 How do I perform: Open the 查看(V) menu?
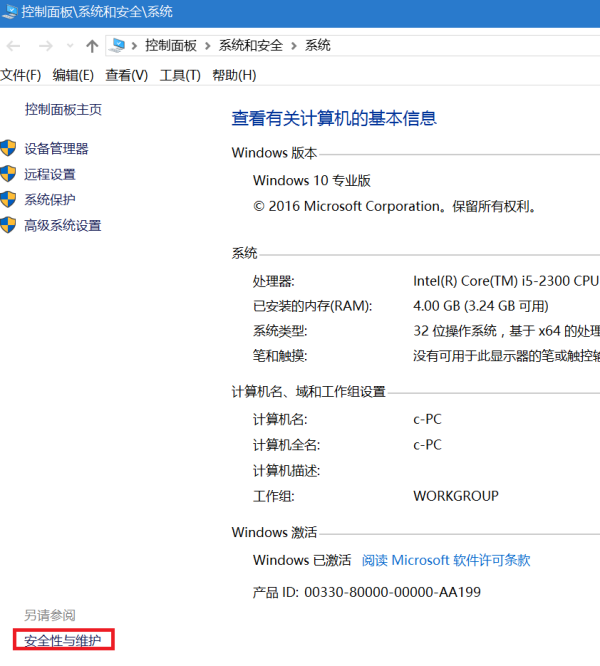(x=126, y=75)
